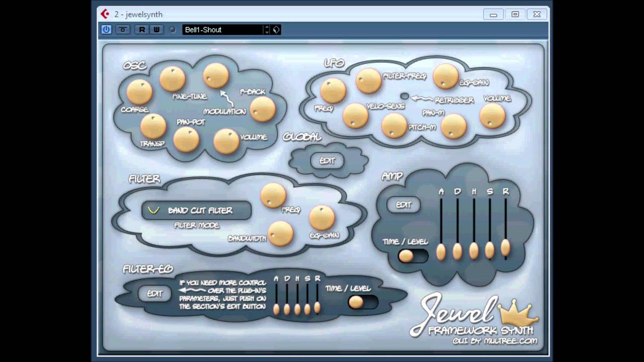Click the Filter-EG Hold (H) slider
The height and width of the screenshot is (362, 644).
297,299
